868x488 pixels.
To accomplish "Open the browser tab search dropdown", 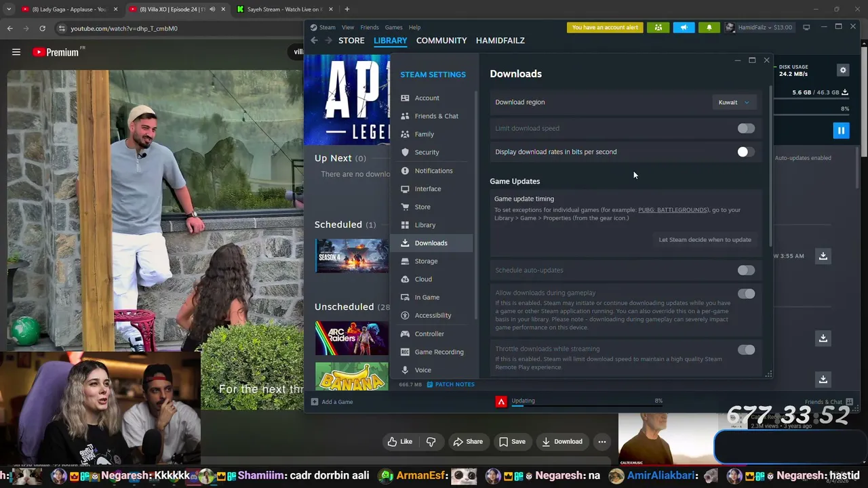I will tap(9, 9).
